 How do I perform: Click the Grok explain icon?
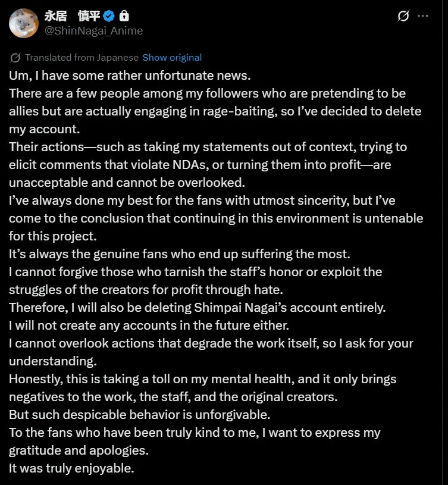[403, 16]
